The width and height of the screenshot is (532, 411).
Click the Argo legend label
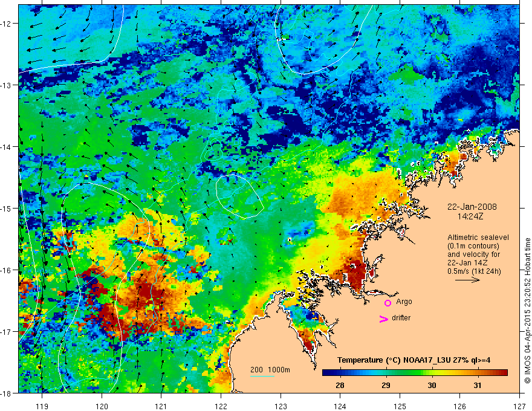tap(404, 302)
